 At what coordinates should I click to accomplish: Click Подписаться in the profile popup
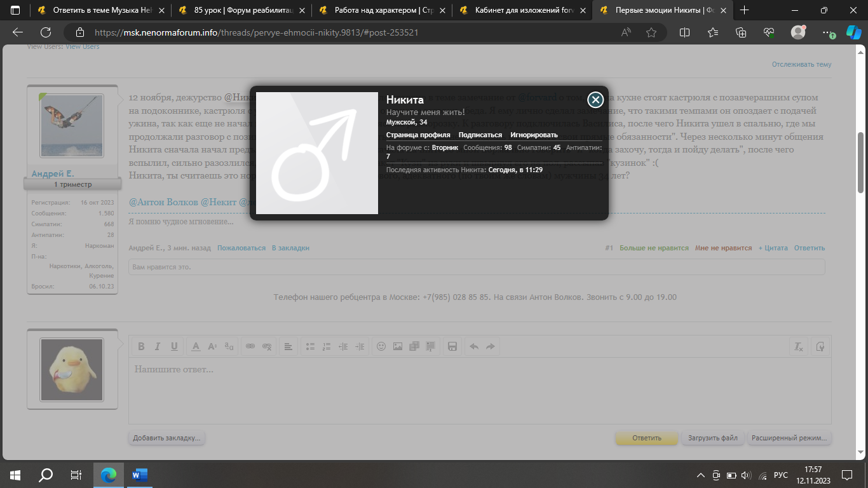click(480, 135)
